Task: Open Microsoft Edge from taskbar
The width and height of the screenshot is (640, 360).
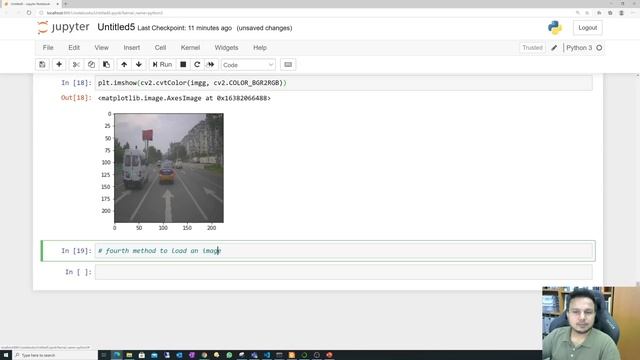Action: [x=117, y=355]
